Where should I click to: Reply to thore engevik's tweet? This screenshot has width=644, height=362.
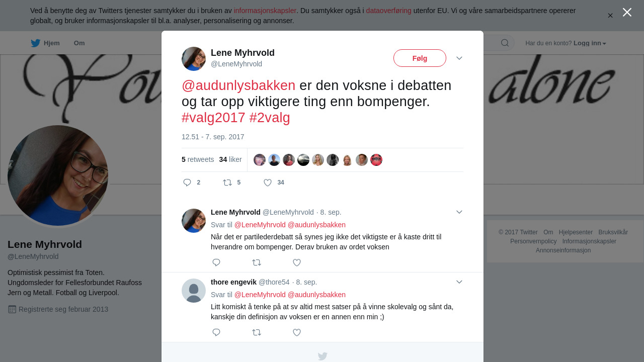click(x=216, y=332)
